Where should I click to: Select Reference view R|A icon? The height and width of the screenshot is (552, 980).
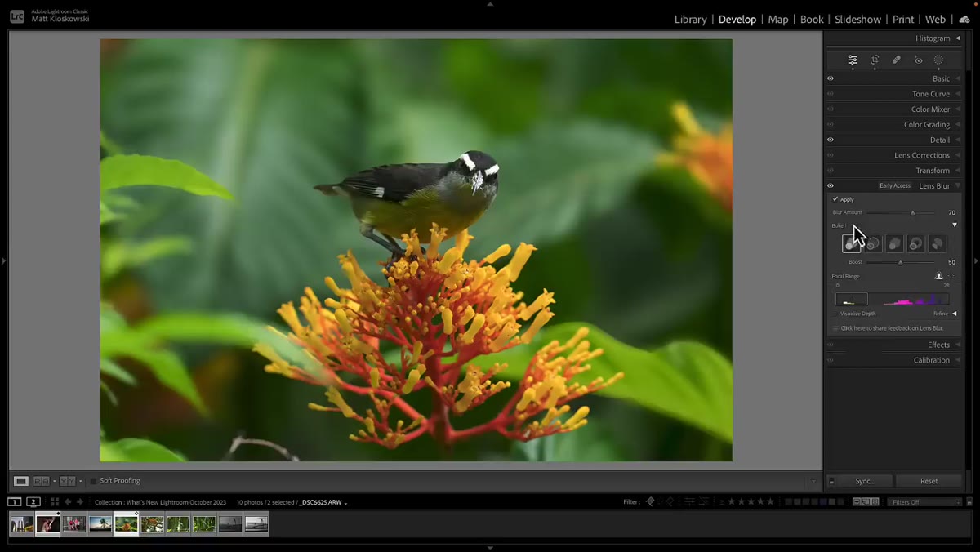(x=41, y=481)
